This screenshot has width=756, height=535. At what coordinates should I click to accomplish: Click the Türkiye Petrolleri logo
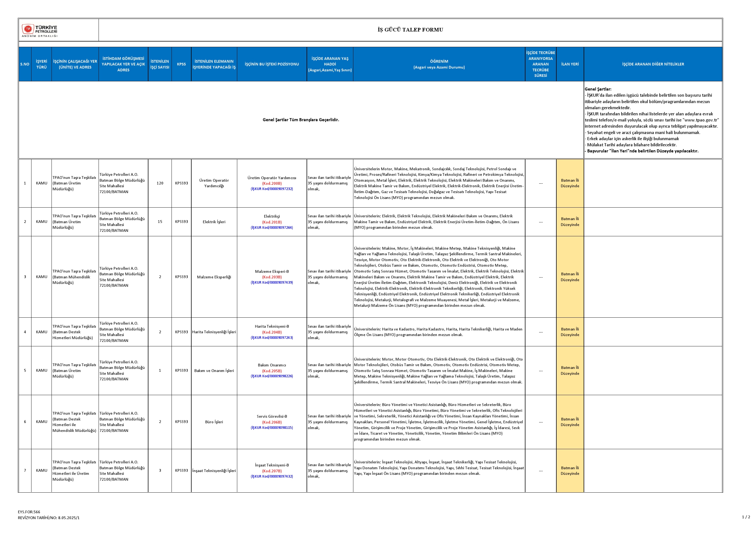pos(40,31)
